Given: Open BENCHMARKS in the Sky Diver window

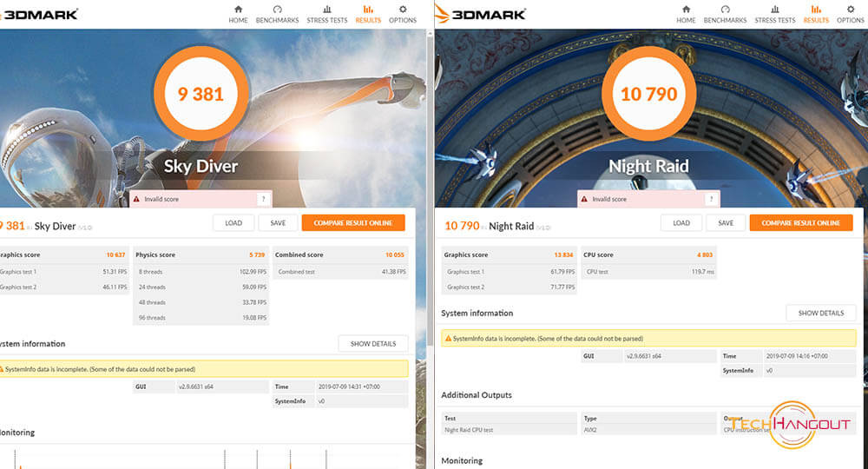Looking at the screenshot, I should pyautogui.click(x=277, y=15).
